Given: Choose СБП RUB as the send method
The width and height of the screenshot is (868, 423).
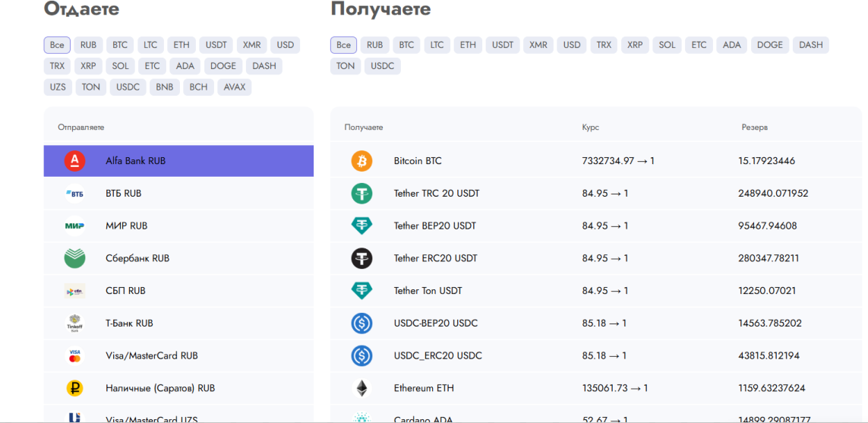Looking at the screenshot, I should 125,291.
